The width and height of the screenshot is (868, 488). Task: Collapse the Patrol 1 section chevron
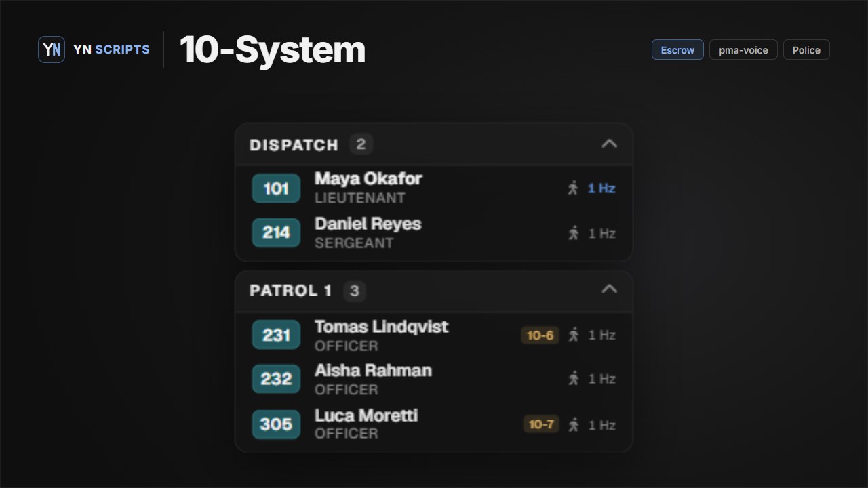[x=610, y=289]
